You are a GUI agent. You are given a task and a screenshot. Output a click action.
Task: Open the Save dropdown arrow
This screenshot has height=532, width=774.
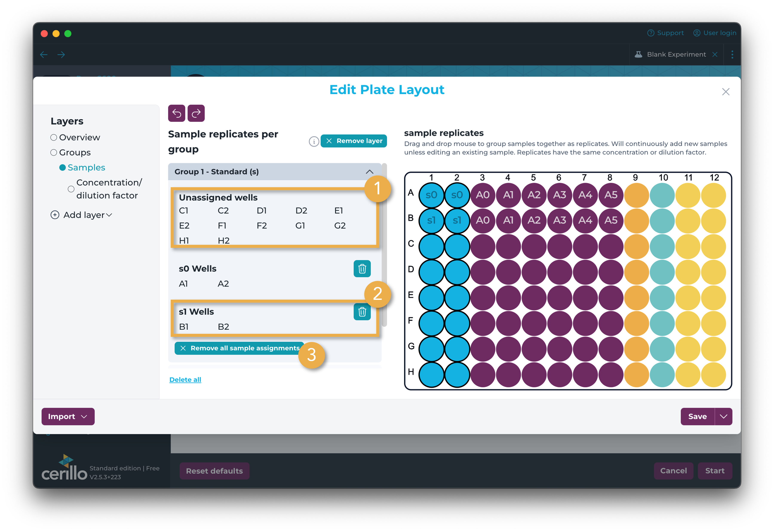pos(723,416)
